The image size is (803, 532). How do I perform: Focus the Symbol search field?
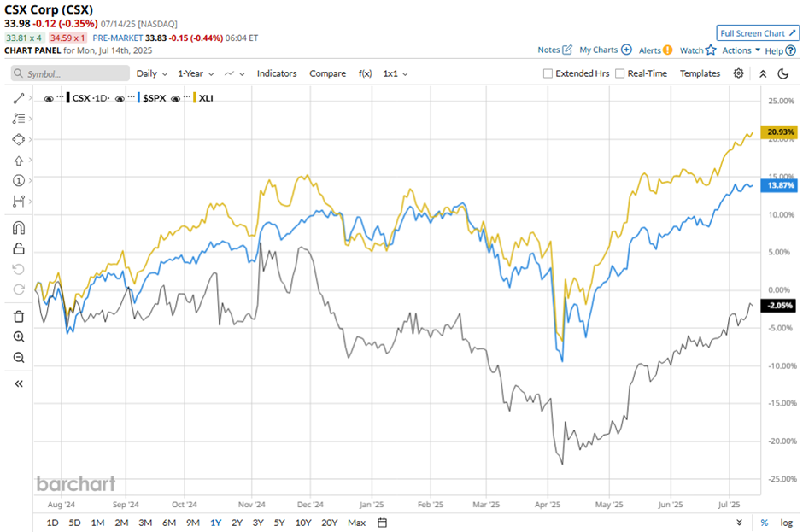pyautogui.click(x=70, y=73)
